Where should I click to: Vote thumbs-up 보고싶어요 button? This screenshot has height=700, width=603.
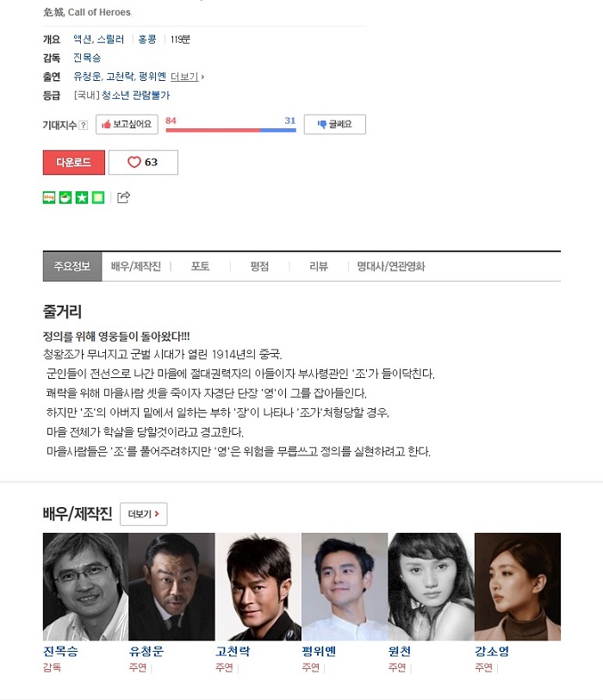point(127,125)
